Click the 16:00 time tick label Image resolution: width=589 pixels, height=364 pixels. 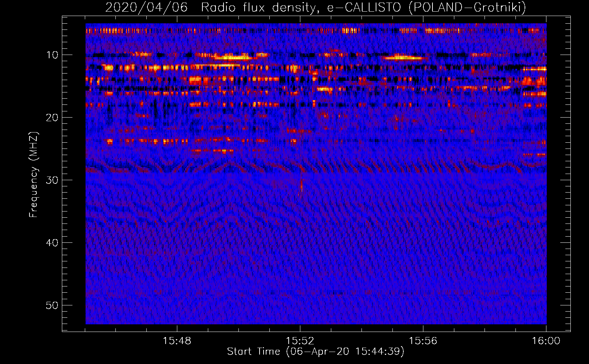coord(546,341)
